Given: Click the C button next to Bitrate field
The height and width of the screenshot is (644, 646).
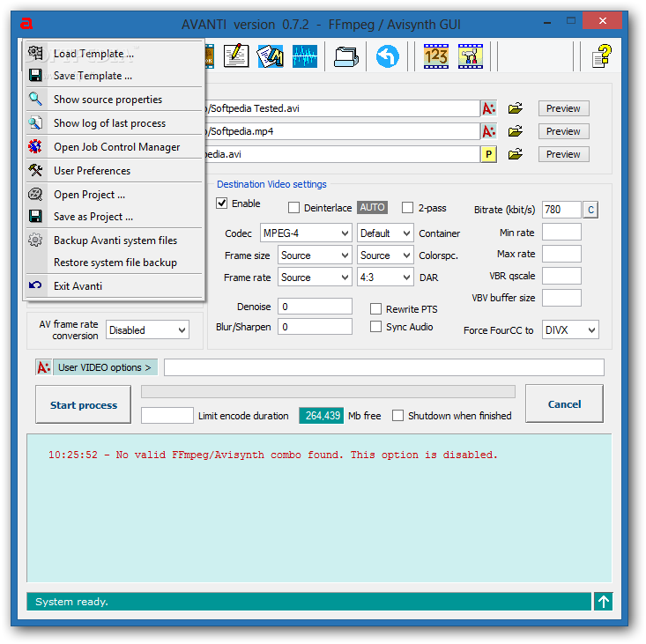Looking at the screenshot, I should 590,210.
